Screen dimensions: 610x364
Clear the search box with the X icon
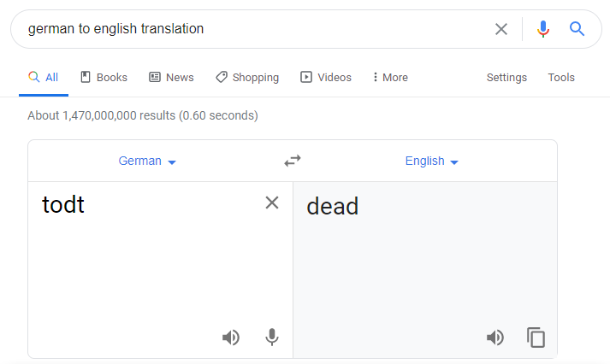501,29
